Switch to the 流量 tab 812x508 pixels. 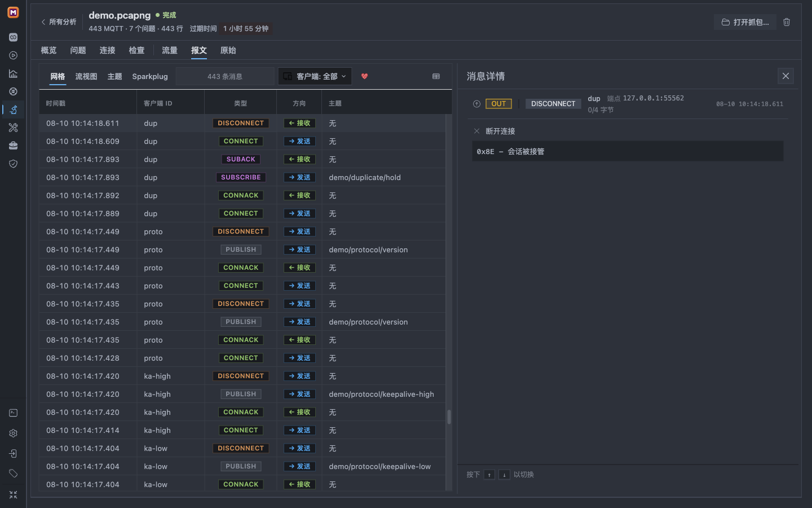(x=170, y=50)
